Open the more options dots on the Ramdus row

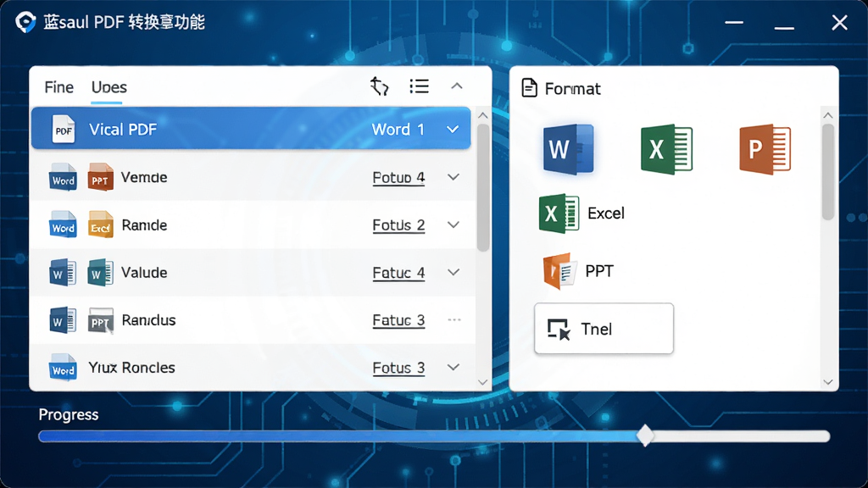tap(454, 319)
